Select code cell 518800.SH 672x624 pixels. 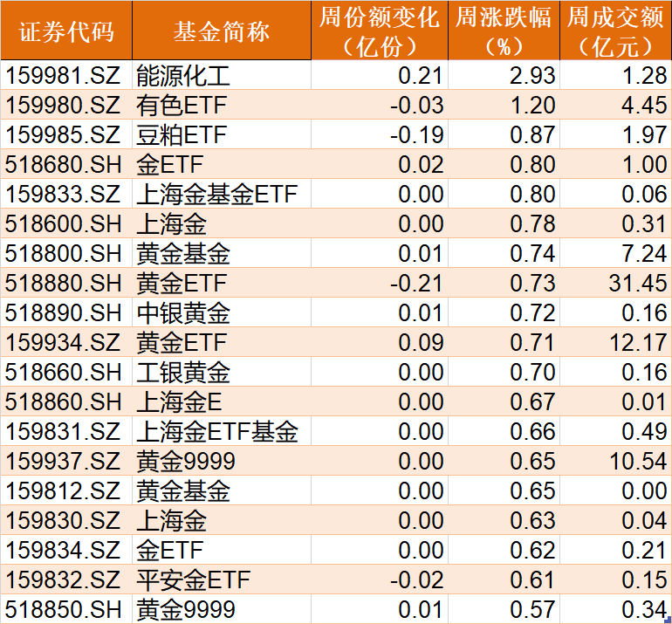(x=66, y=253)
